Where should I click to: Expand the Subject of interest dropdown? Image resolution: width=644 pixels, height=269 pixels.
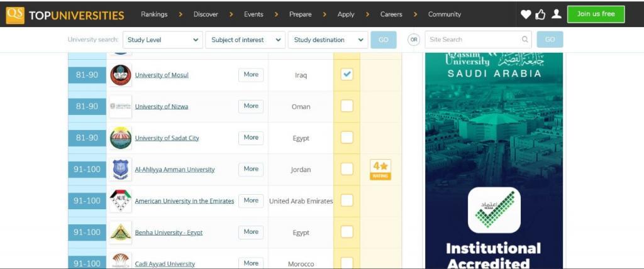[x=245, y=40]
